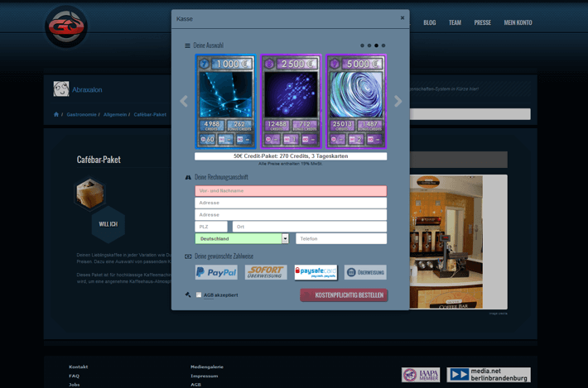
Task: Choose the 1000 € credit package card
Action: click(x=225, y=101)
